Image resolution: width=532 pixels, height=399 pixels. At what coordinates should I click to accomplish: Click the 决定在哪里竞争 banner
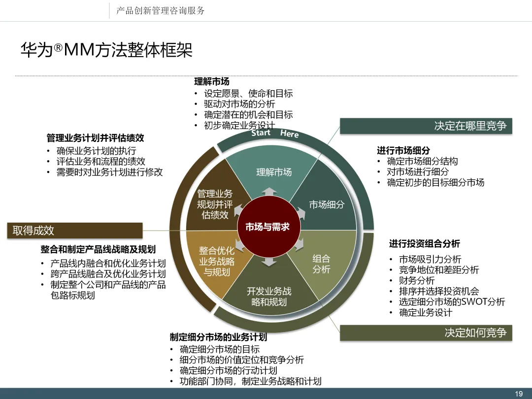coord(426,126)
